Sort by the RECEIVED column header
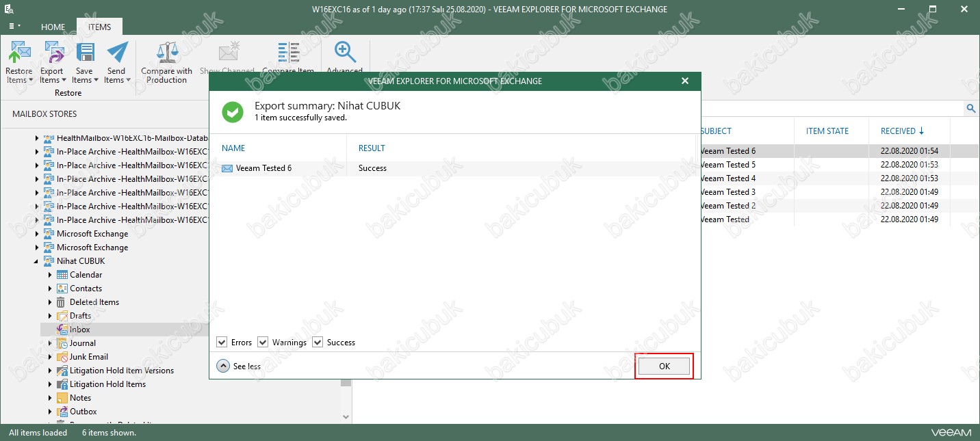Viewport: 980px width, 441px height. 902,131
